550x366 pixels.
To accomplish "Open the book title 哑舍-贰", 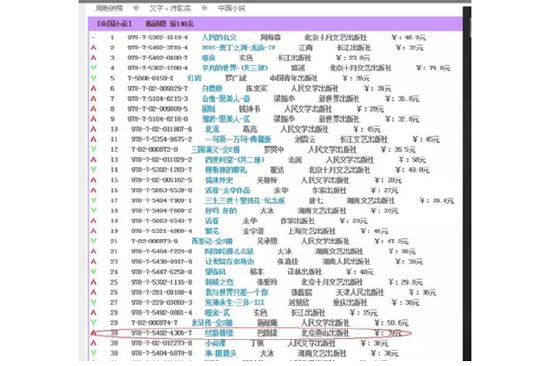I will point(218,312).
